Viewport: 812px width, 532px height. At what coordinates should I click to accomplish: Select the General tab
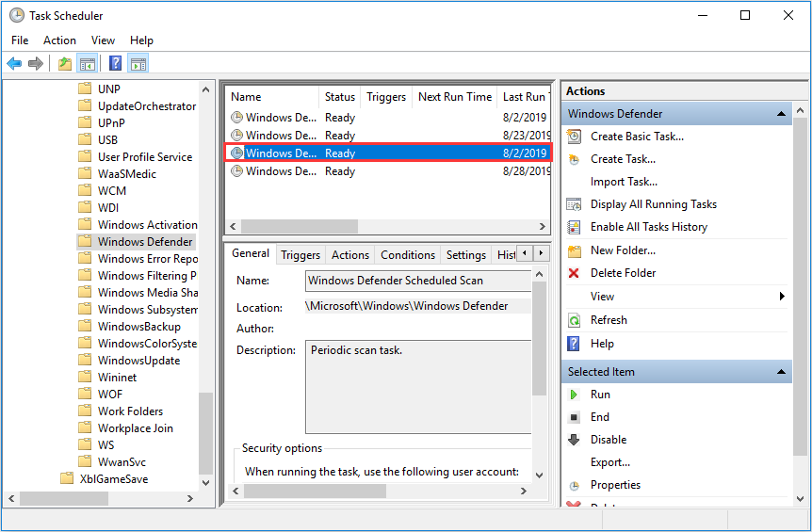[251, 253]
